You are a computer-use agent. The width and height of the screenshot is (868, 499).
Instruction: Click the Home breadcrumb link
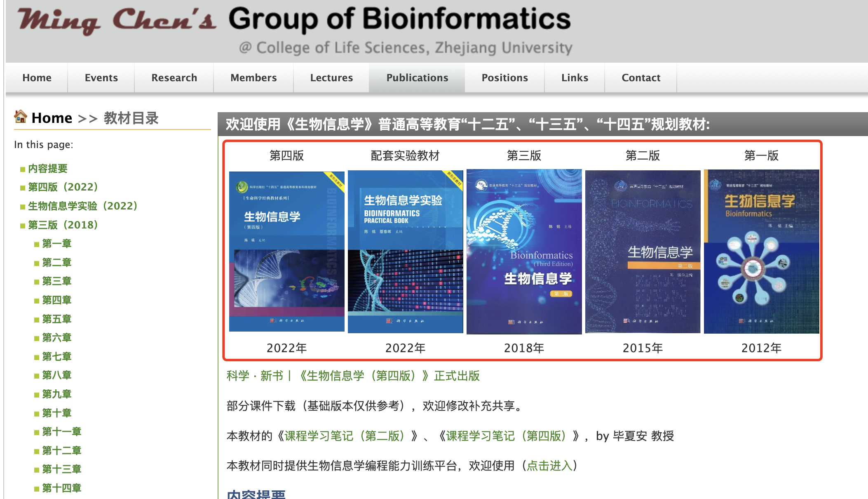(x=52, y=118)
